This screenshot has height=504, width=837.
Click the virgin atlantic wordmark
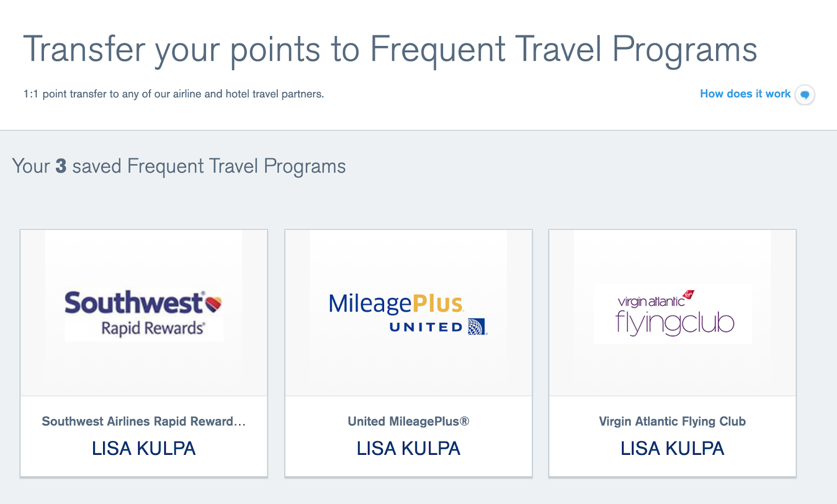pyautogui.click(x=651, y=302)
